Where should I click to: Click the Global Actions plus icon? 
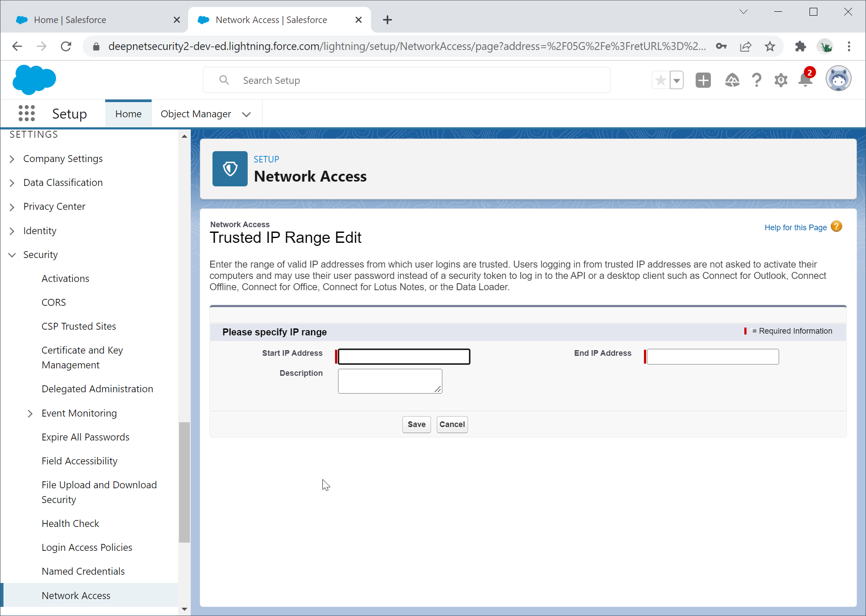point(703,80)
